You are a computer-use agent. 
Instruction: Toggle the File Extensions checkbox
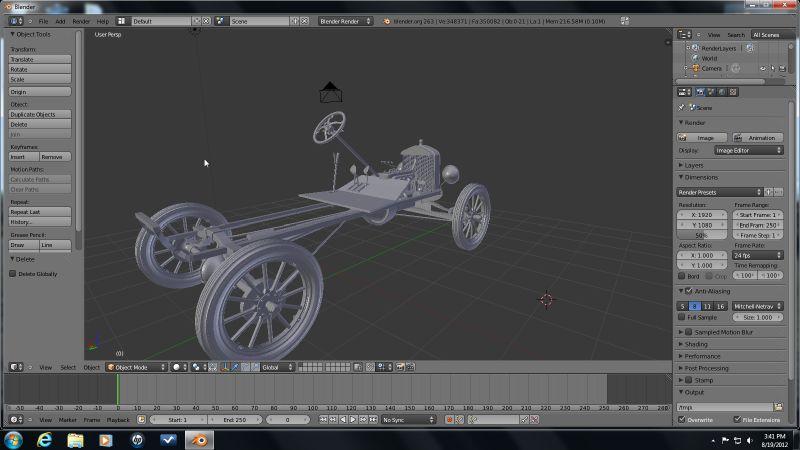tap(737, 419)
